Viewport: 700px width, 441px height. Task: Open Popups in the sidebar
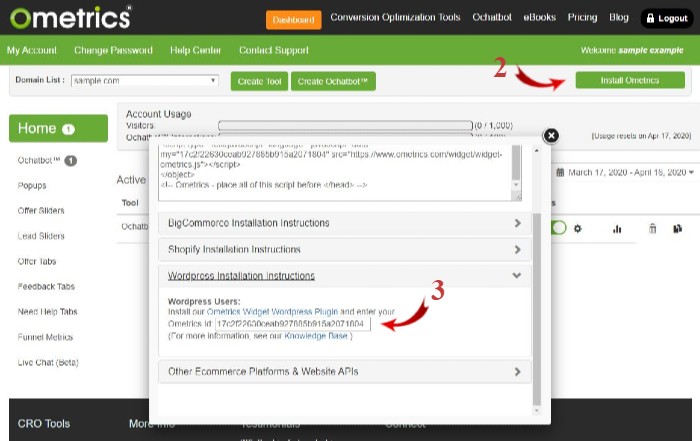tap(32, 185)
